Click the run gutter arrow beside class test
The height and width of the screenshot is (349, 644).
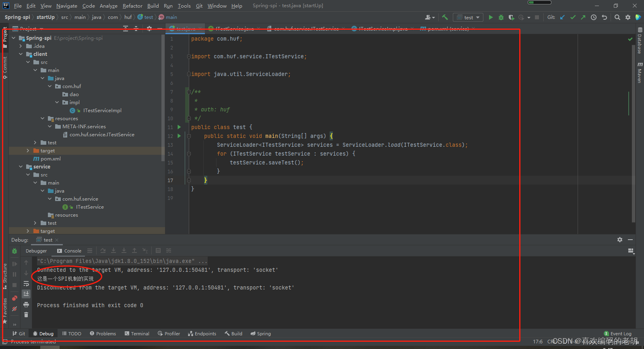click(179, 127)
